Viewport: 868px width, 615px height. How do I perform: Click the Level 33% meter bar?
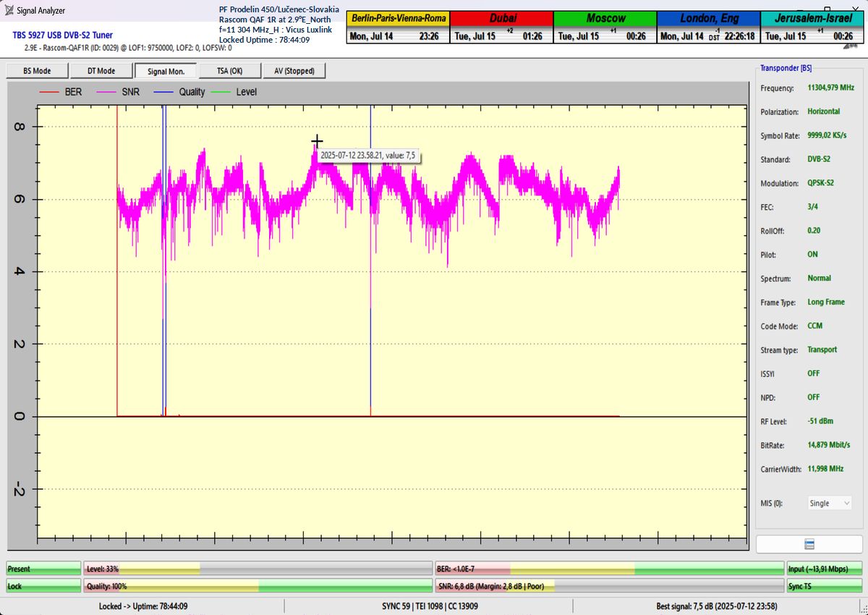click(258, 569)
